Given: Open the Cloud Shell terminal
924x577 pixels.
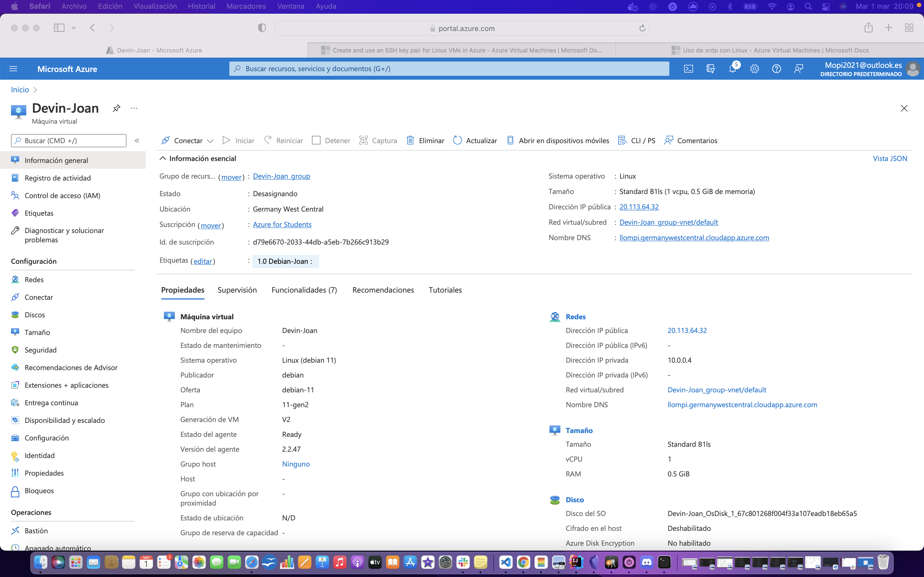Looking at the screenshot, I should click(x=688, y=69).
